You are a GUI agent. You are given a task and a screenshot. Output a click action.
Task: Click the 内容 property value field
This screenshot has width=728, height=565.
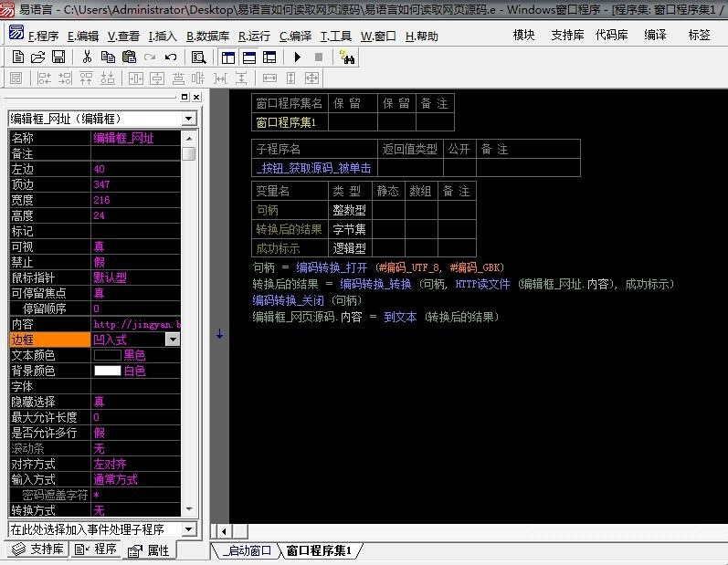pyautogui.click(x=137, y=324)
